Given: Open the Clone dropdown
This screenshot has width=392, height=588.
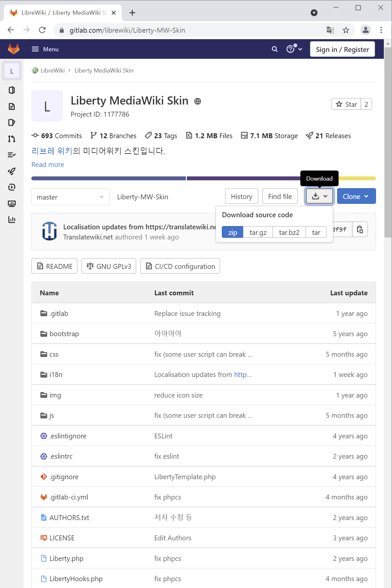Looking at the screenshot, I should (x=356, y=196).
